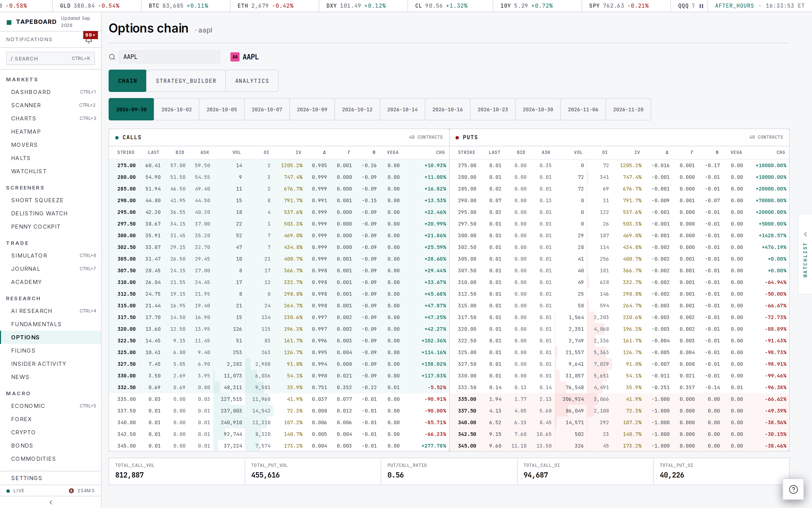The image size is (812, 508).
Task: Open the Analytics tab
Action: pyautogui.click(x=252, y=81)
